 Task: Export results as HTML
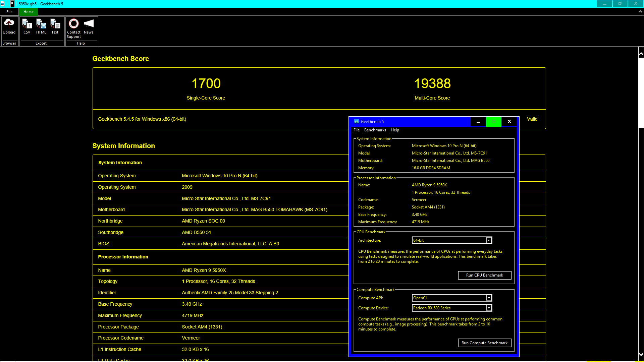(41, 26)
